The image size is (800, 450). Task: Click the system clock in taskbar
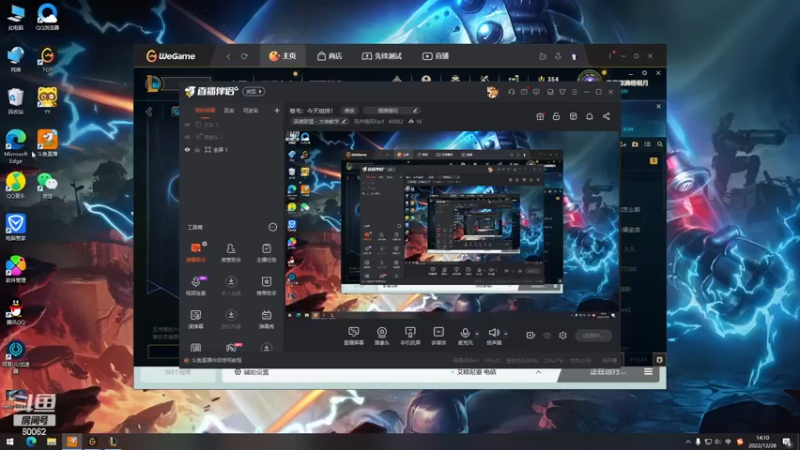click(x=762, y=441)
